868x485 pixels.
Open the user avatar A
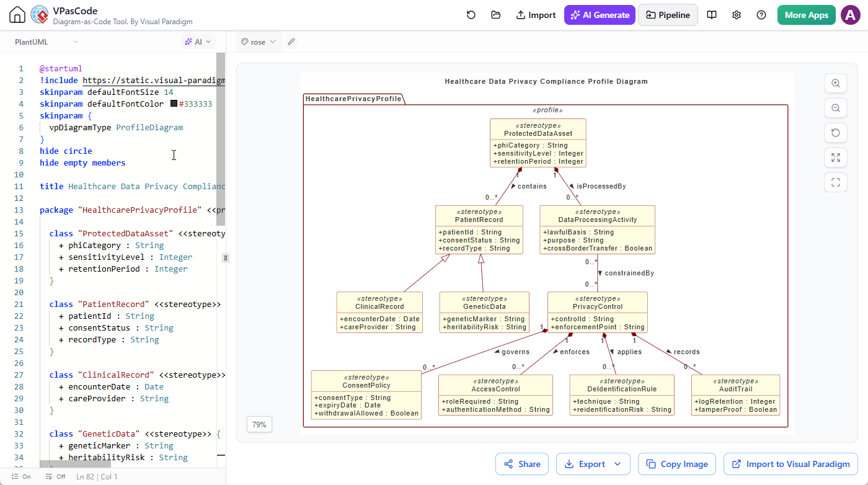coord(850,15)
